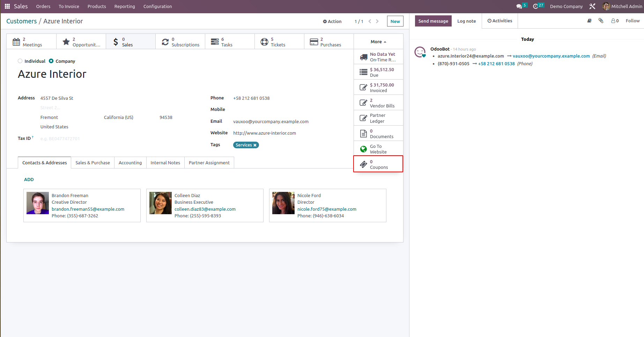Select the Individual radio option

point(20,61)
